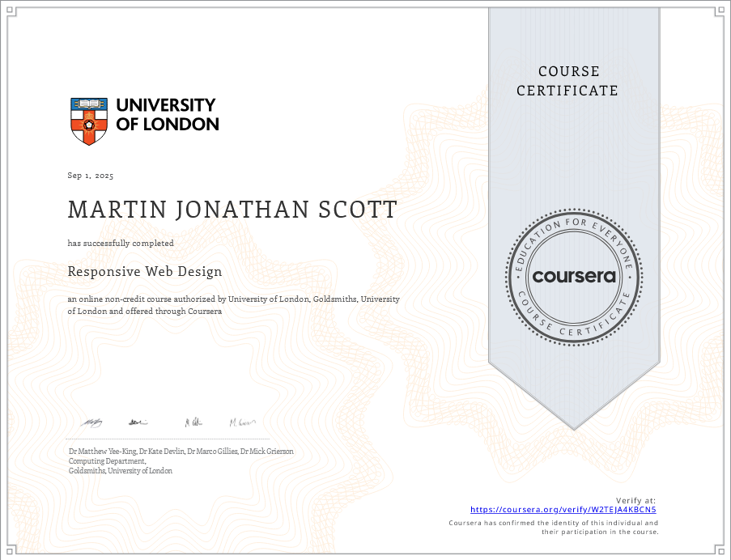Click the coursera wordmark inside the seal
731x560 pixels.
pyautogui.click(x=574, y=276)
